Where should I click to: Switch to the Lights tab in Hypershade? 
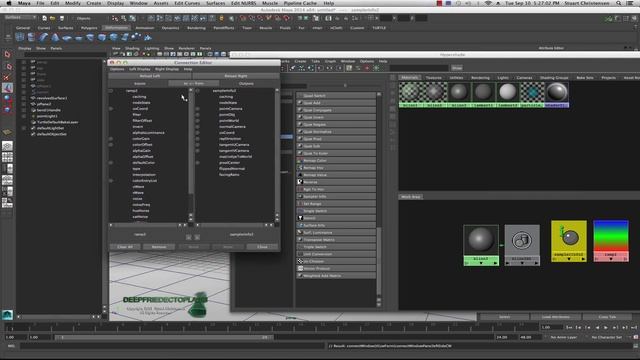pyautogui.click(x=503, y=78)
